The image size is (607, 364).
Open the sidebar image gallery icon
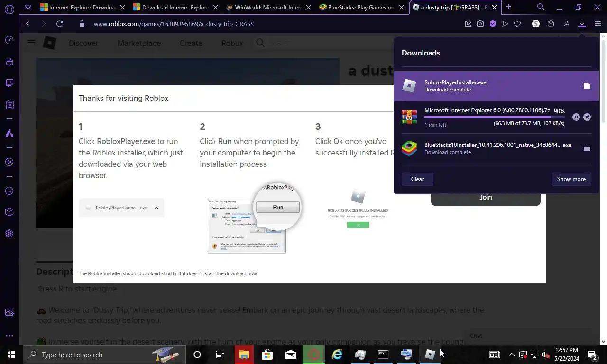[9, 312]
